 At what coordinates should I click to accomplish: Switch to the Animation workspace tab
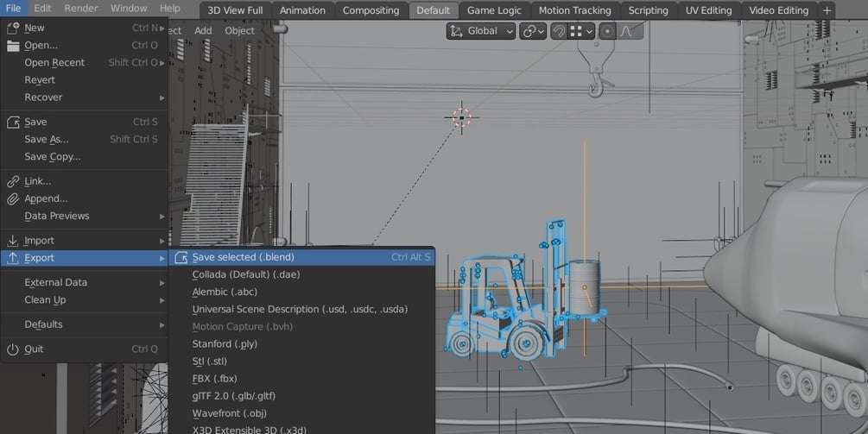(302, 10)
